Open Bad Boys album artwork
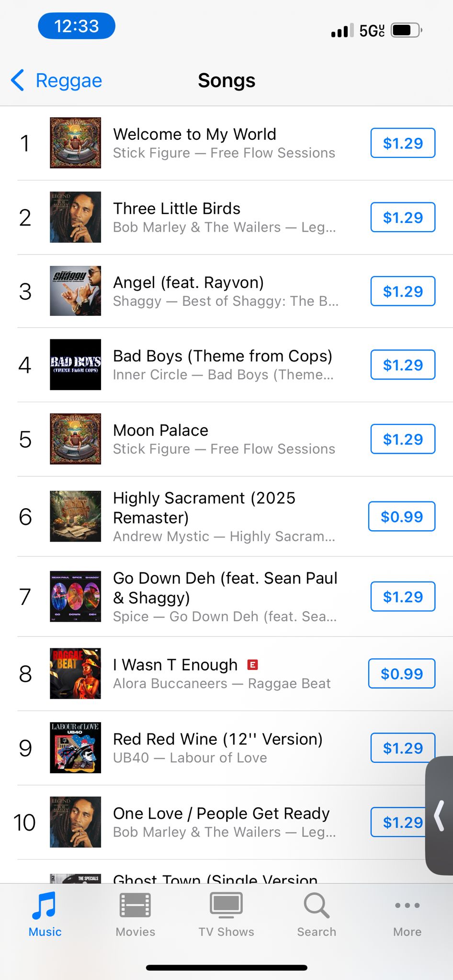453x980 pixels. click(x=76, y=365)
